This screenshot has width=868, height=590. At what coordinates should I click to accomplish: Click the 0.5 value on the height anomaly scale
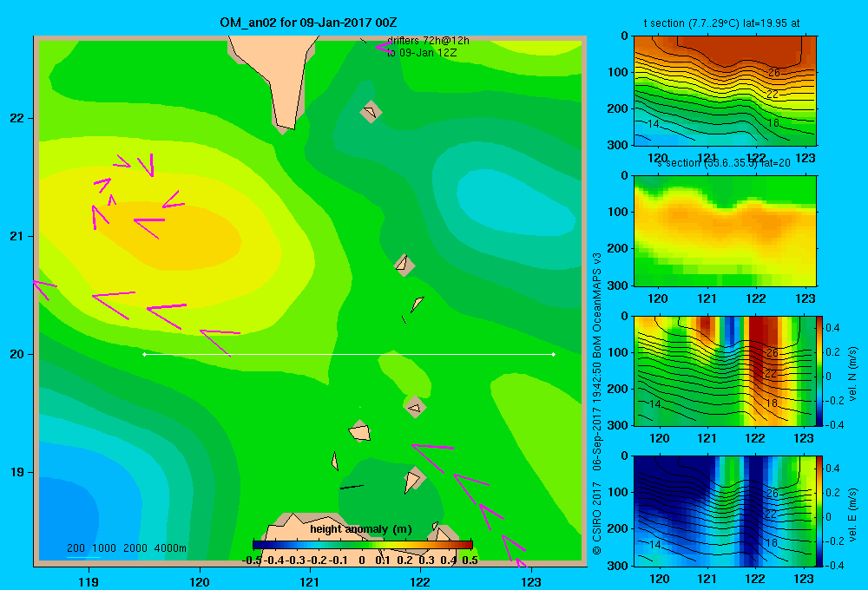[x=470, y=560]
